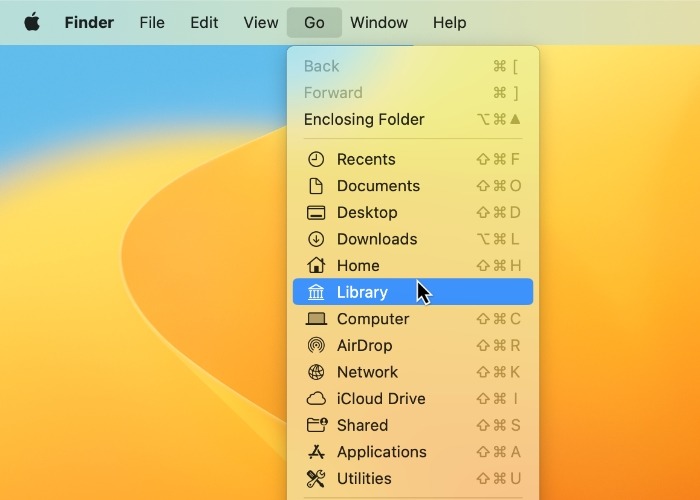Viewport: 700px width, 500px height.
Task: Click the Applications A-shaped icon
Action: click(316, 452)
